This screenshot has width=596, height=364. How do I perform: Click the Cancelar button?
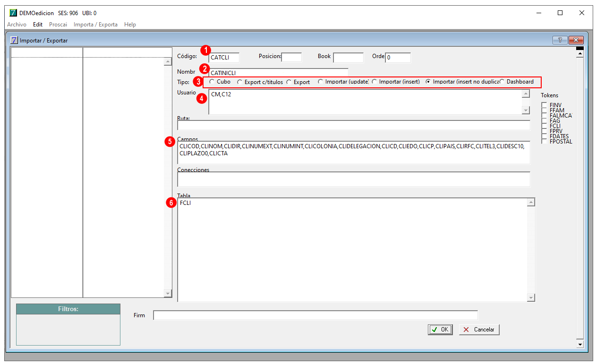[479, 330]
